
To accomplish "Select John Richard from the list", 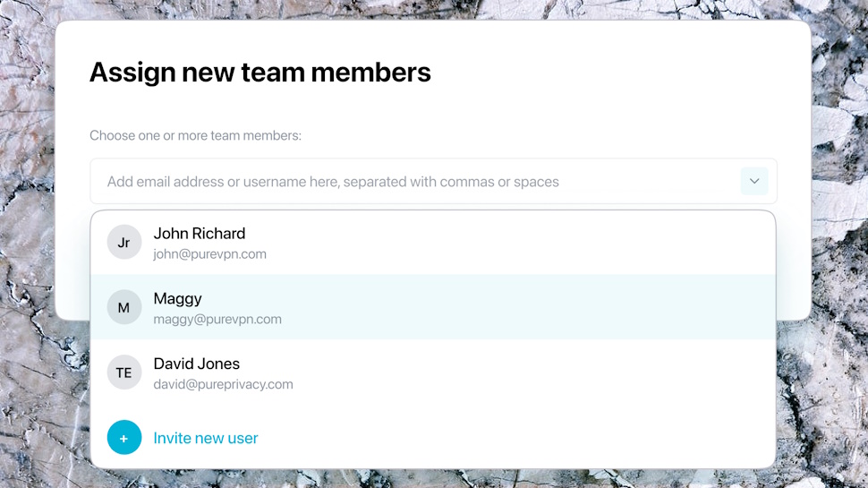I will click(x=433, y=243).
